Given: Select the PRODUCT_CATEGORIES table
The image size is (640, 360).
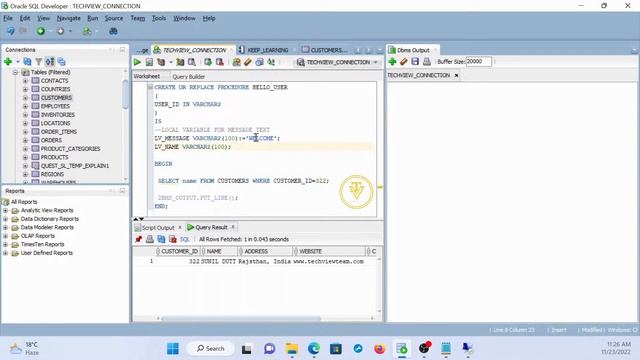Looking at the screenshot, I should pos(70,149).
